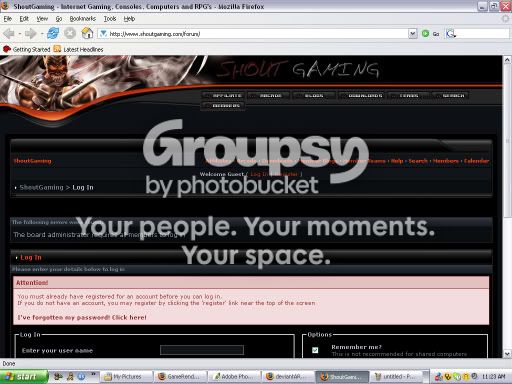Open the View menu
The image size is (512, 384).
coord(42,19)
